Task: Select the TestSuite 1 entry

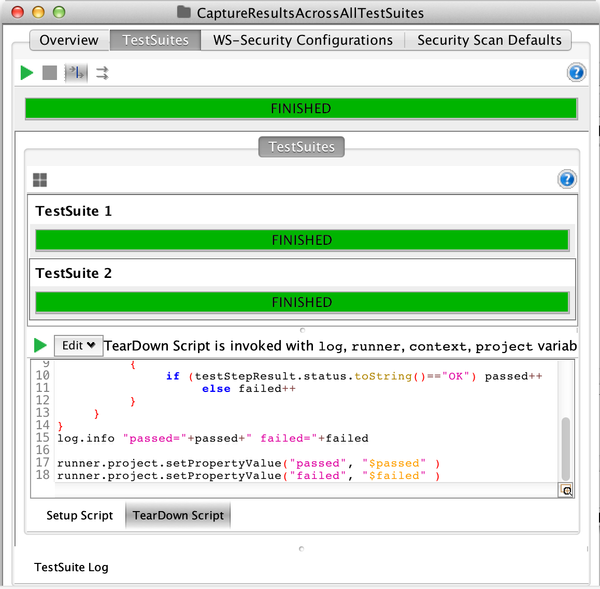Action: click(x=74, y=211)
